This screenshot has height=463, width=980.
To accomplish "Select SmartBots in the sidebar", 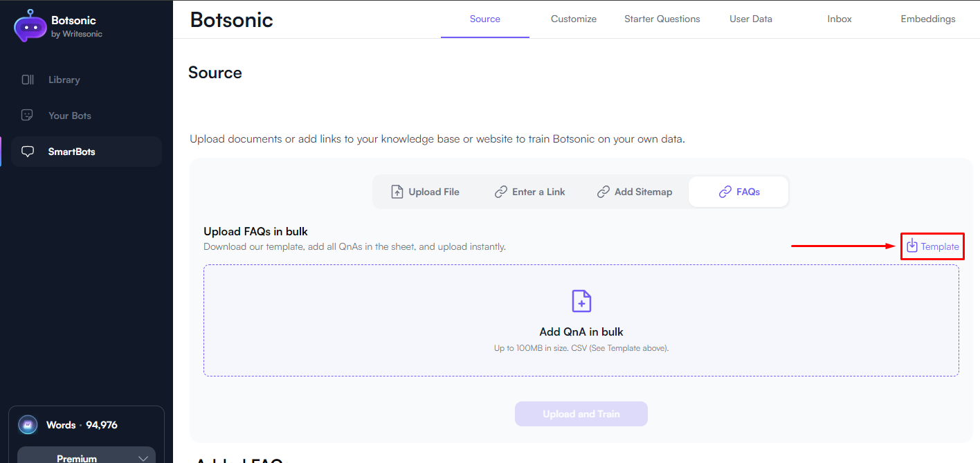I will [87, 152].
